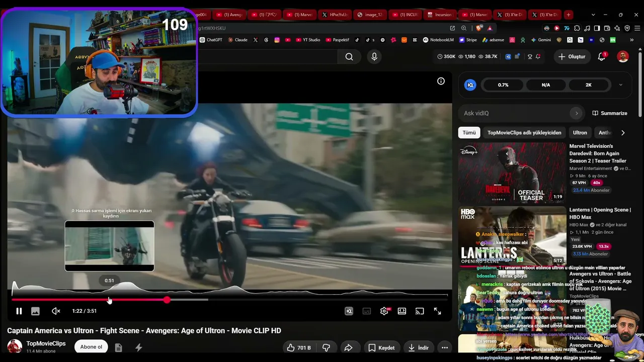Switch to the HPvcYvLb X browser tab
This screenshot has width=644, height=362.
coord(335,15)
